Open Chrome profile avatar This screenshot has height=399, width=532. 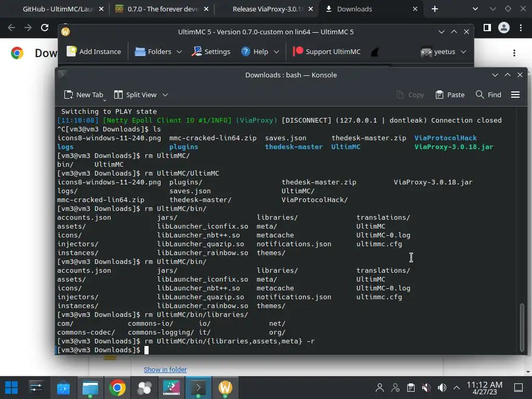pyautogui.click(x=504, y=28)
